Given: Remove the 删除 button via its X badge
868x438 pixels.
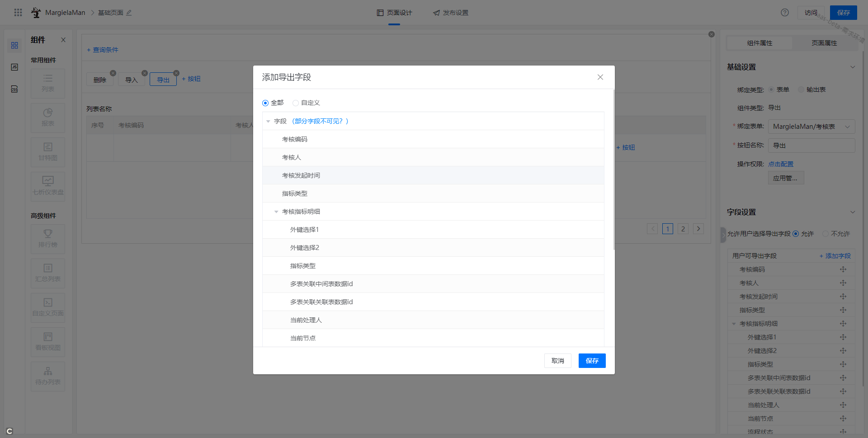Looking at the screenshot, I should click(113, 73).
